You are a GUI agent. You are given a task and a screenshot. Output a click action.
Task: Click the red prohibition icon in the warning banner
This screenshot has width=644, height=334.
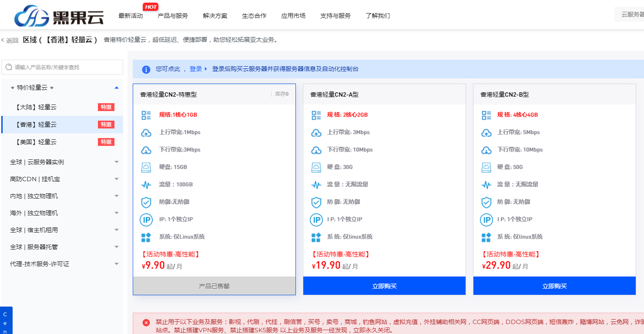click(146, 323)
